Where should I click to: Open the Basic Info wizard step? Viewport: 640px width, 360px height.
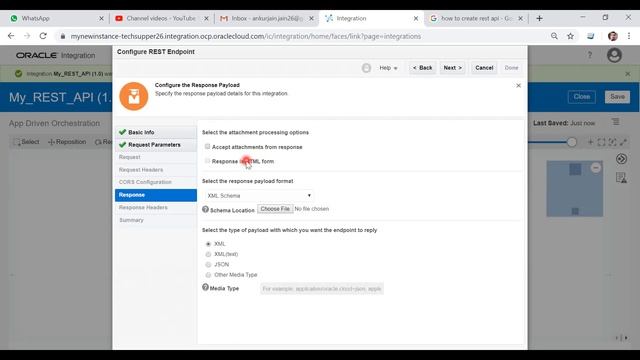pos(156,132)
